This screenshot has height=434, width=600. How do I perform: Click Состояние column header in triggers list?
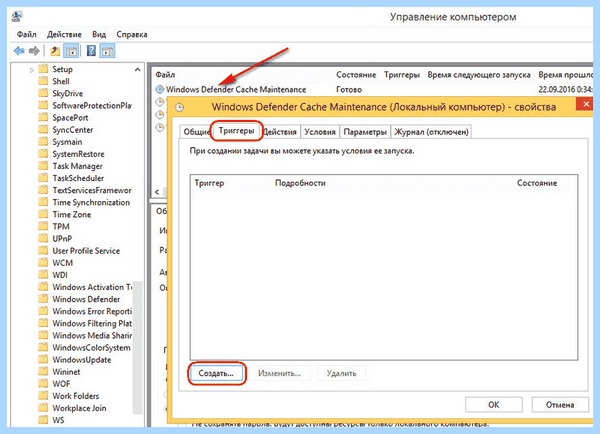[x=536, y=183]
